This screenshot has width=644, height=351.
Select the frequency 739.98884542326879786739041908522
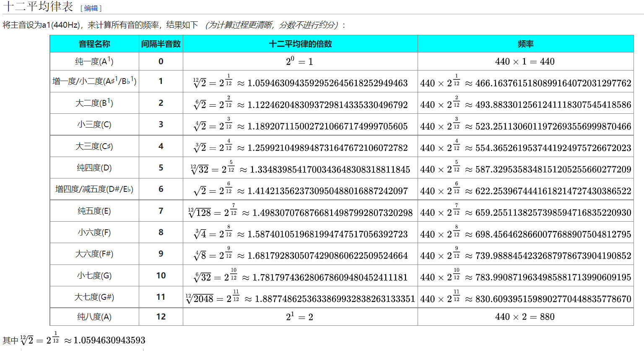(x=553, y=256)
